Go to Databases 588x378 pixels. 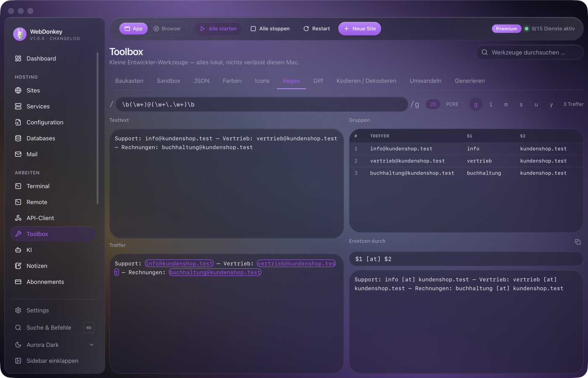(53, 138)
